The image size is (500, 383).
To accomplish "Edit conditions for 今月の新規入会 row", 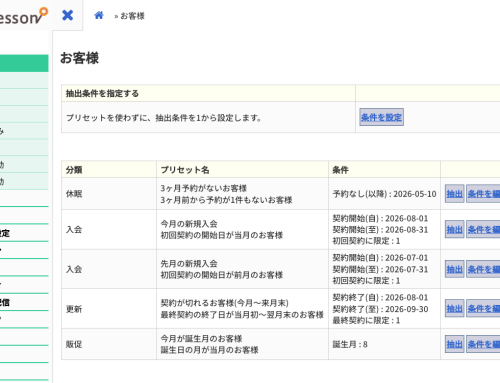I will (x=483, y=229).
